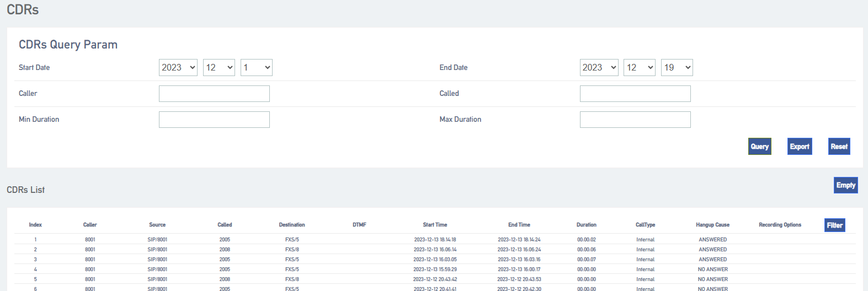Click the Hangup Cause column header
Image resolution: width=868 pixels, height=291 pixels.
point(713,225)
